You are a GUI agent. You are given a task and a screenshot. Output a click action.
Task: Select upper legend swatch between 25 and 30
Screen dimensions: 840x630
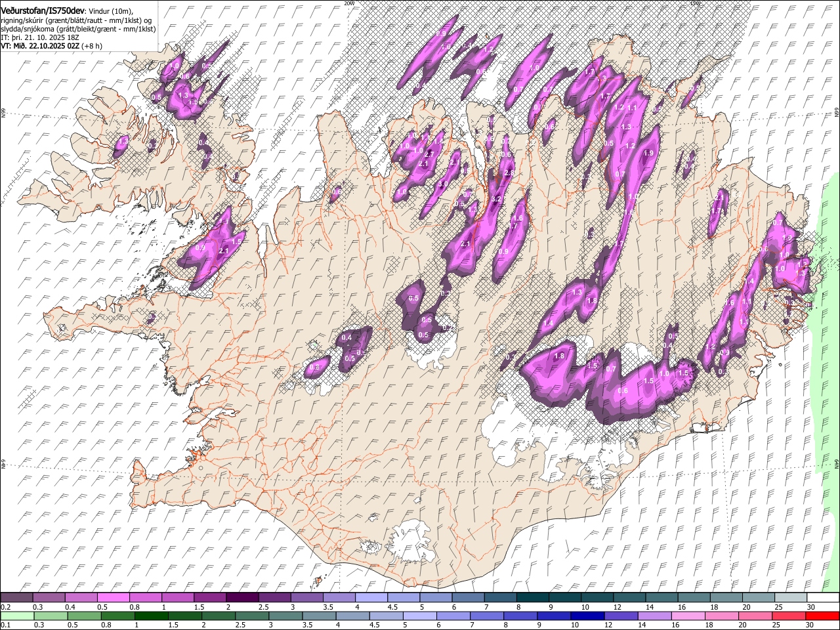click(x=791, y=598)
